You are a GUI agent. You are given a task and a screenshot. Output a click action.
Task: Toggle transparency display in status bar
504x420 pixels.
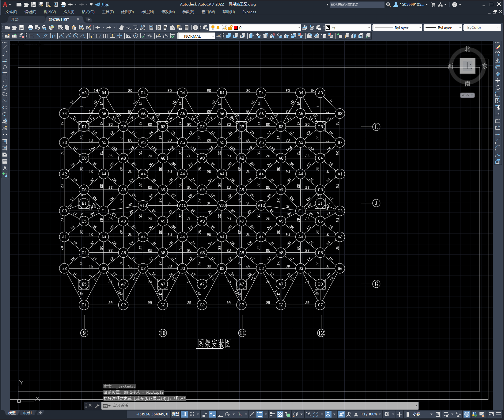(280, 414)
